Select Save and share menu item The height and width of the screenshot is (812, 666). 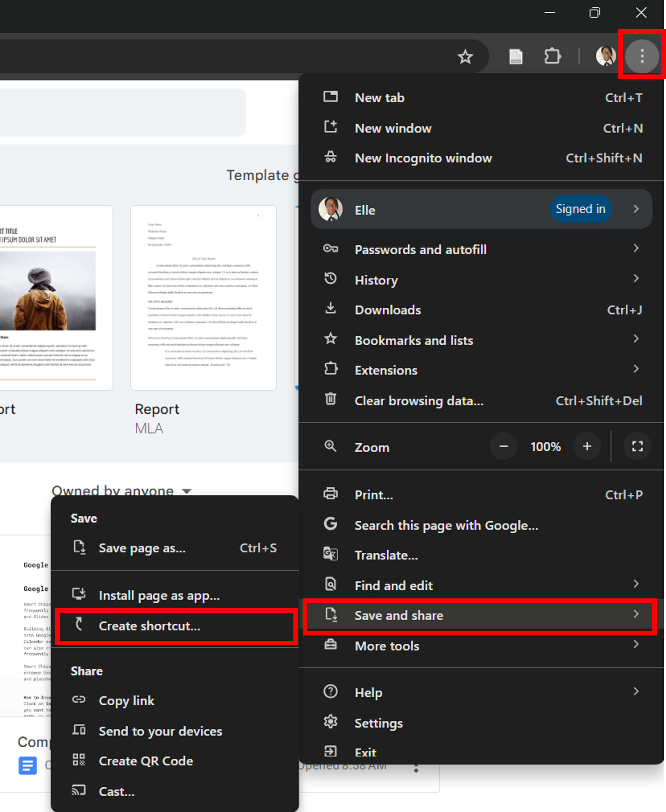481,615
